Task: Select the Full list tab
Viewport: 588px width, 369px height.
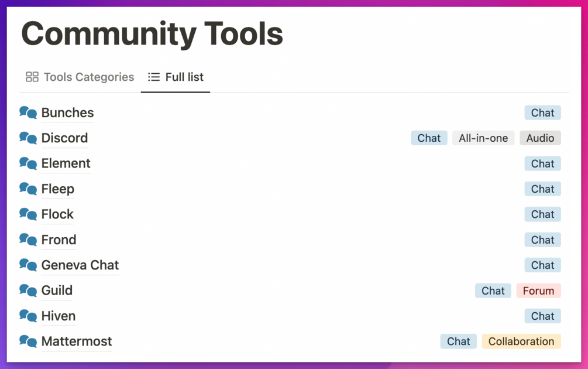Action: point(176,77)
